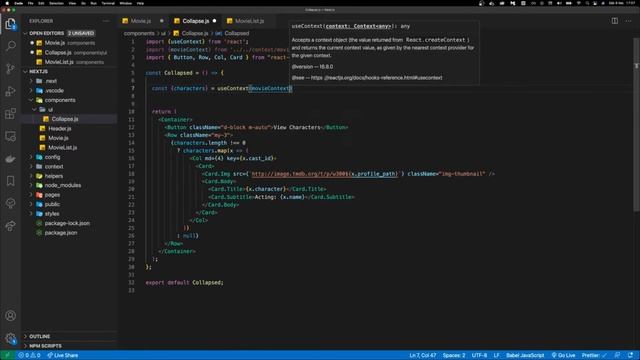The height and width of the screenshot is (360, 640).
Task: Open the Run and Debug view
Action: pyautogui.click(x=11, y=91)
